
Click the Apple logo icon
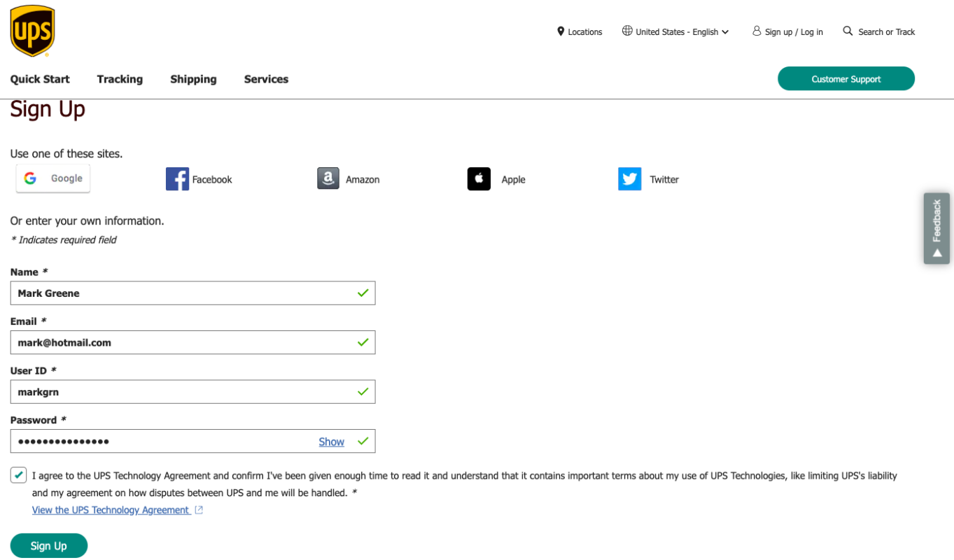[x=479, y=179]
